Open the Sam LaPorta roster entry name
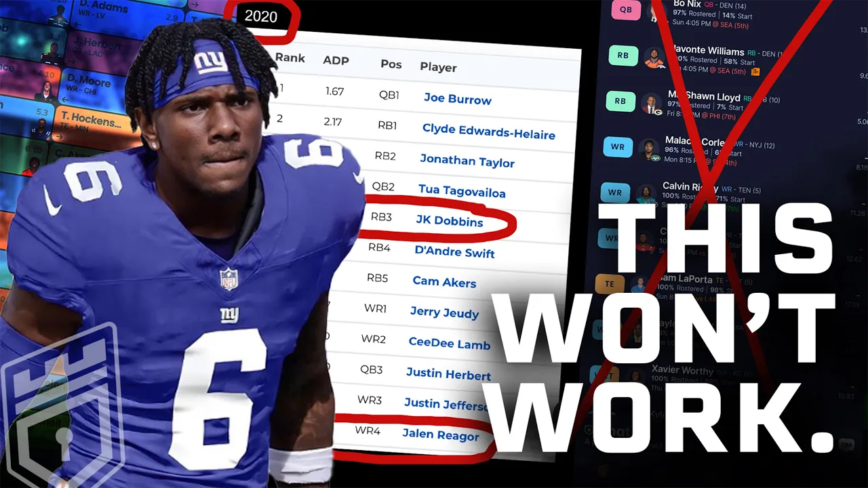Screen dimensions: 868x488 coord(685,279)
